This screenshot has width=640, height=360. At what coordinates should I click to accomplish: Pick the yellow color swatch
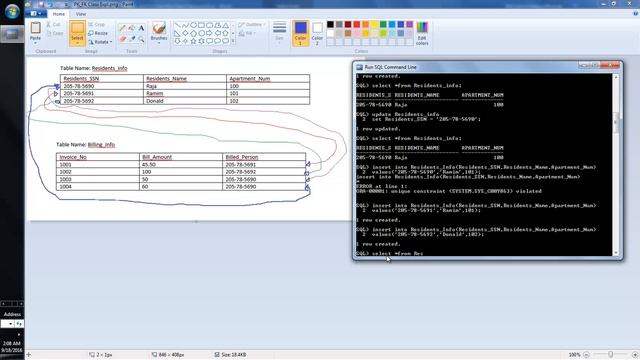pyautogui.click(x=374, y=24)
